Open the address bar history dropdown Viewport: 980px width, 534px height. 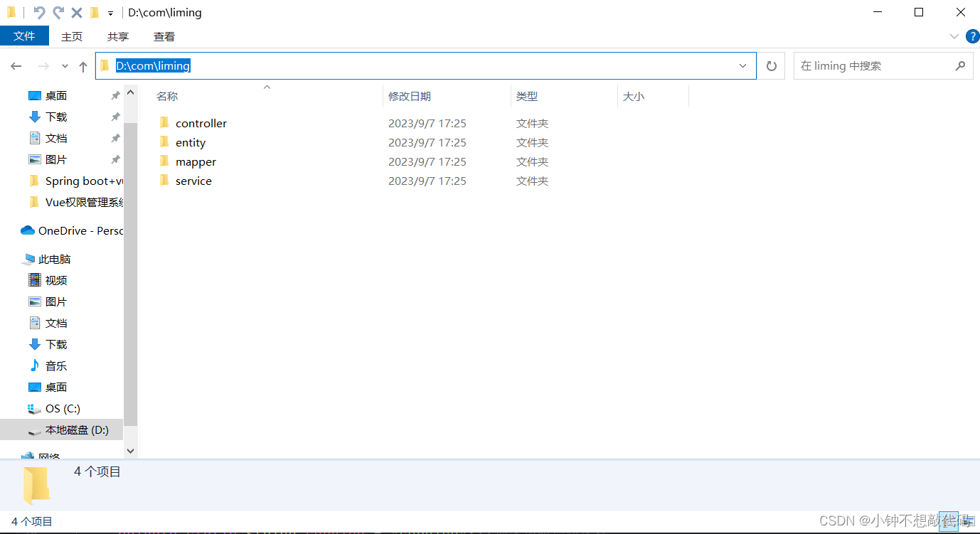click(743, 65)
